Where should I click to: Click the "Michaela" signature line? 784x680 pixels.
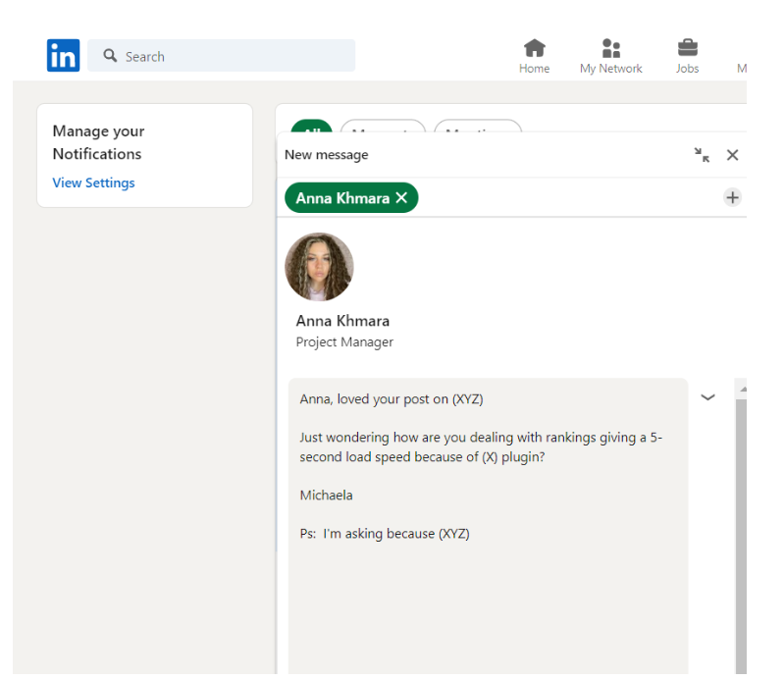click(326, 496)
